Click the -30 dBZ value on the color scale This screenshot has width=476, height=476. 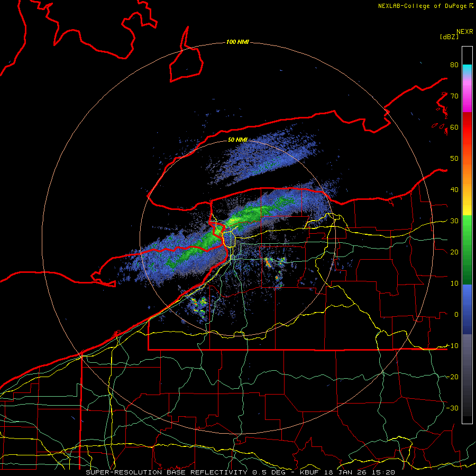452,408
